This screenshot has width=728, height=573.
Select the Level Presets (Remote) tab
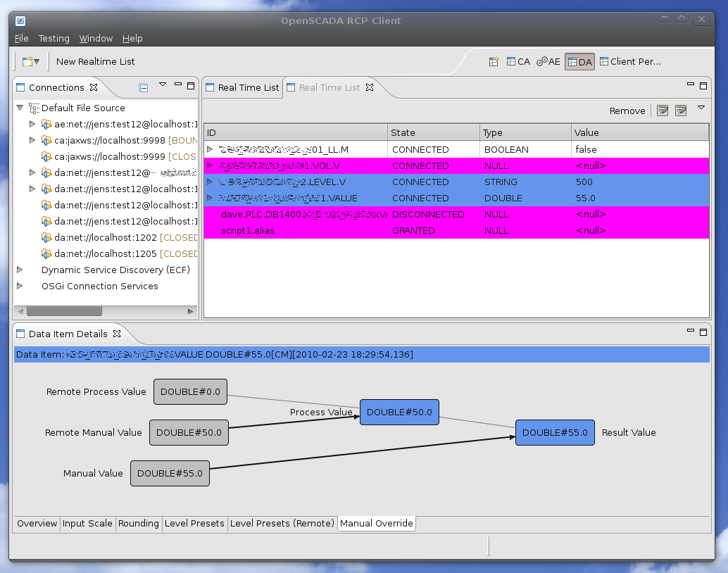[x=282, y=524]
